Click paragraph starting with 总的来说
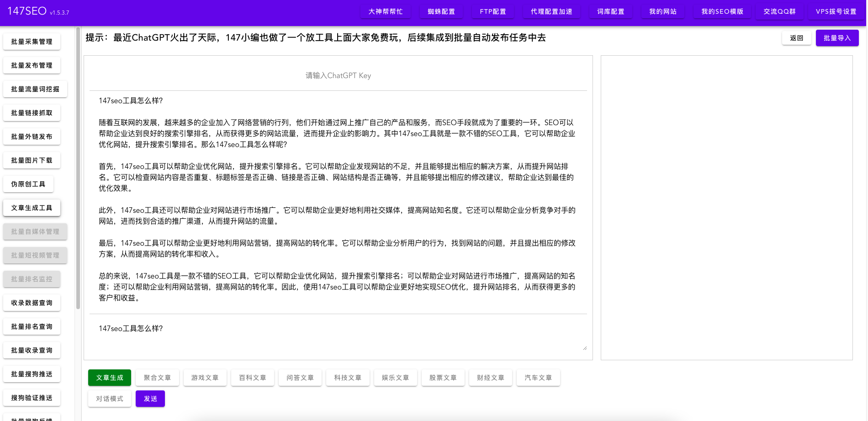 [337, 287]
